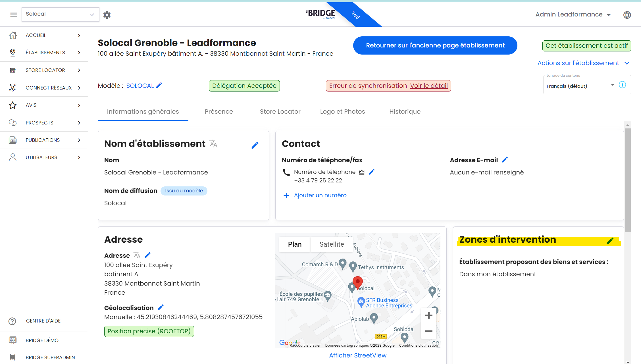
Task: Click the vertical scrollbar thumb
Action: [x=628, y=180]
